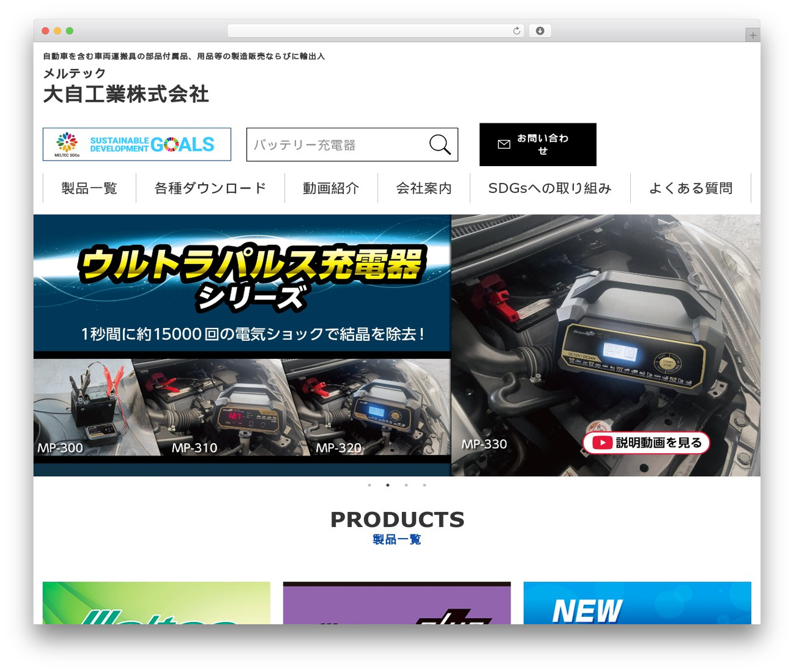Click the envelope icon in contact button
Image resolution: width=794 pixels, height=672 pixels.
pos(504,144)
